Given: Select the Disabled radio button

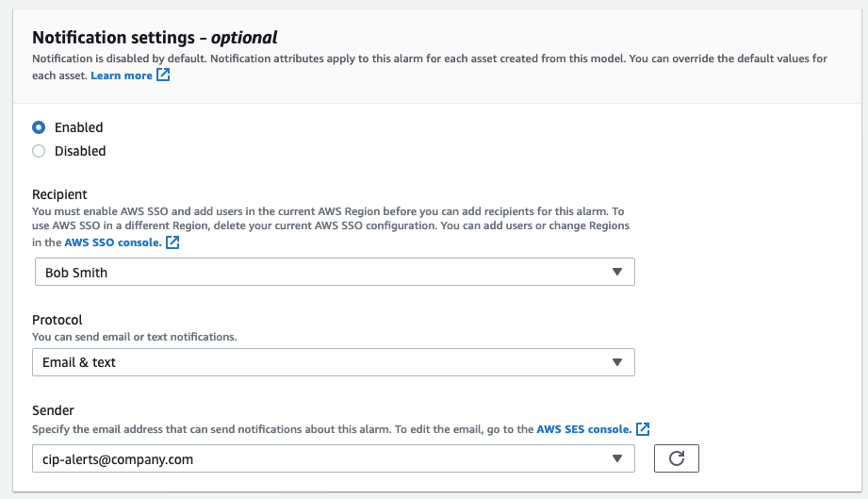Looking at the screenshot, I should pos(39,151).
